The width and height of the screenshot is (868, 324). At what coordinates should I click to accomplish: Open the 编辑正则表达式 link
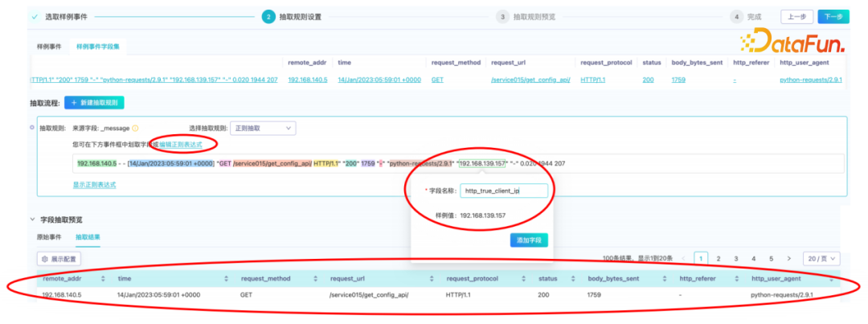tap(186, 144)
